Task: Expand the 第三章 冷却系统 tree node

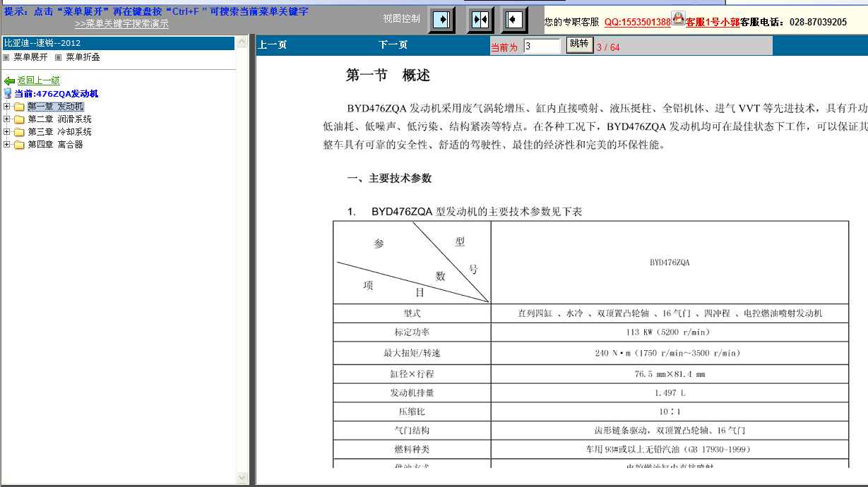Action: pos(7,132)
